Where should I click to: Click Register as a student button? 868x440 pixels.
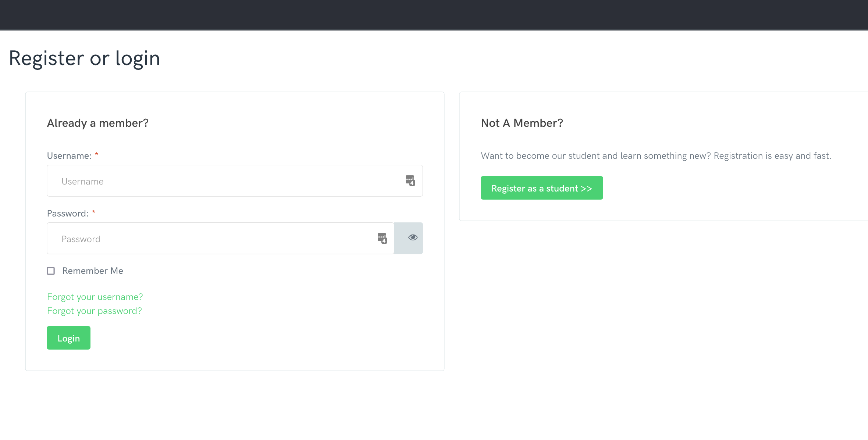(541, 188)
